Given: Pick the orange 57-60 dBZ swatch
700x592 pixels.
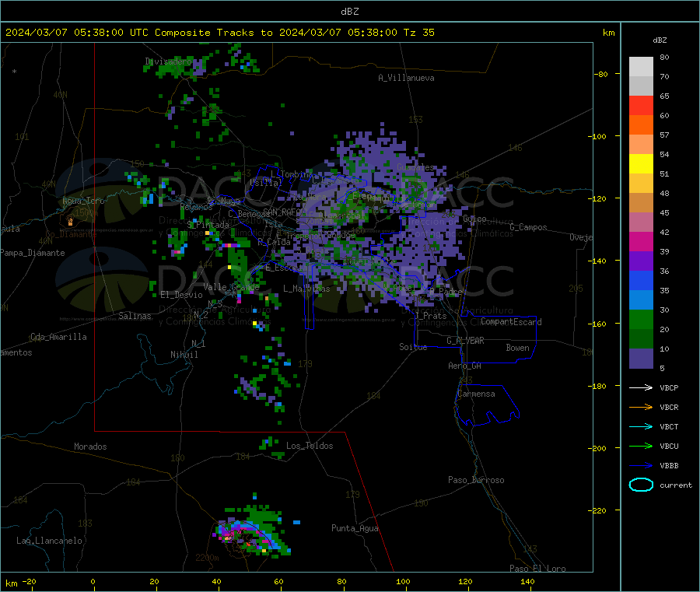Looking at the screenshot, I should click(x=641, y=125).
